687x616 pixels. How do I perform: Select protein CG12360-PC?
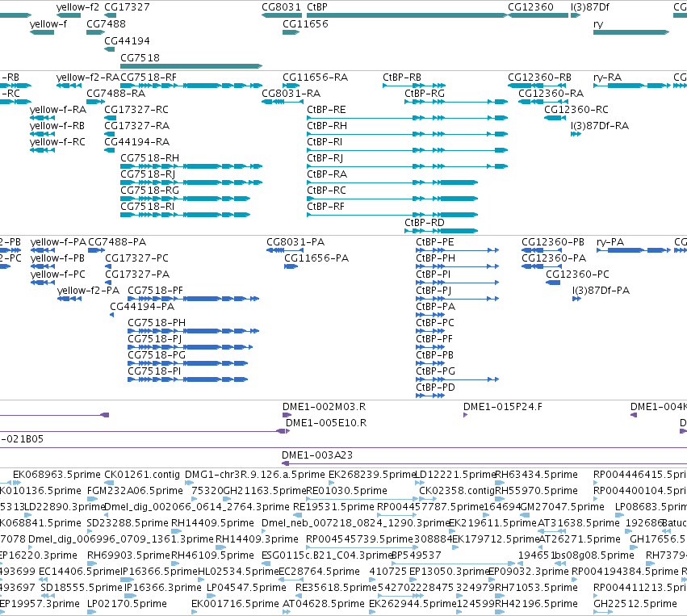[x=553, y=283]
